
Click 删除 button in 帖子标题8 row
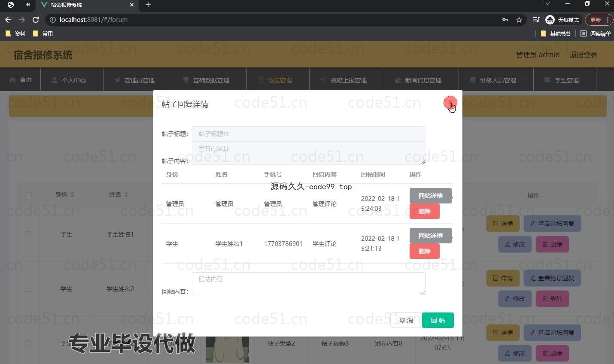pyautogui.click(x=552, y=353)
